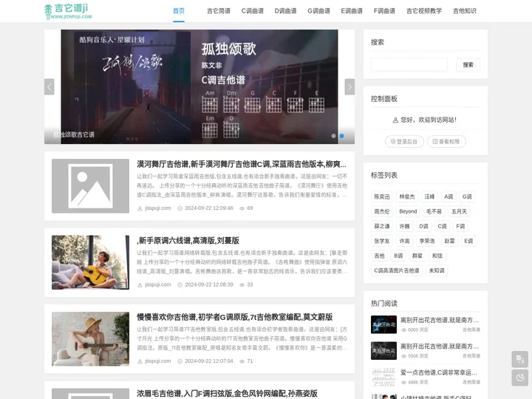This screenshot has width=532, height=399.
Task: Click the 搜索 submit button
Action: (468, 64)
